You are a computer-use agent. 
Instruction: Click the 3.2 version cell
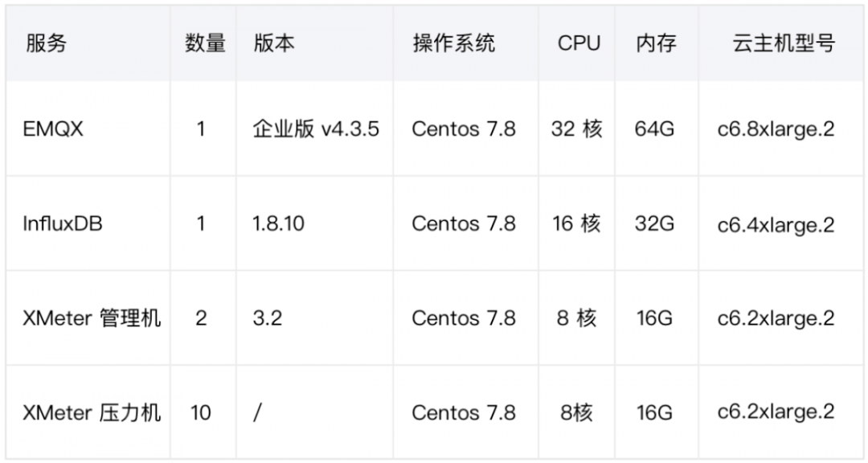click(x=267, y=318)
